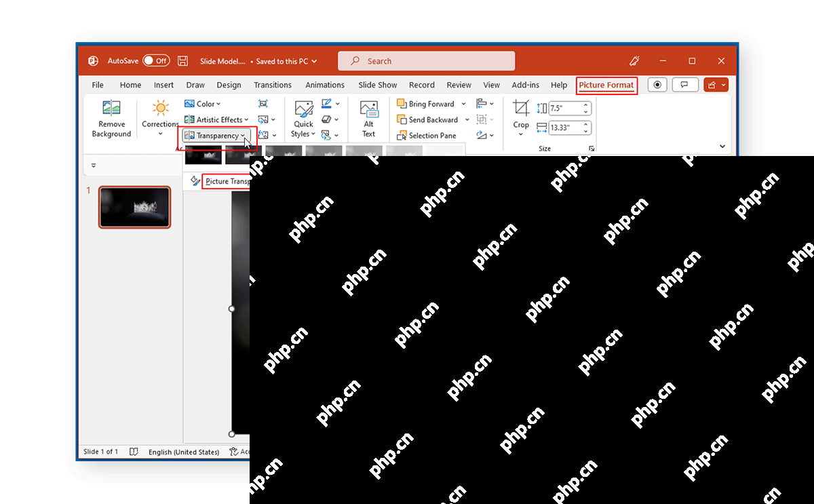Open the File menu

pos(98,85)
